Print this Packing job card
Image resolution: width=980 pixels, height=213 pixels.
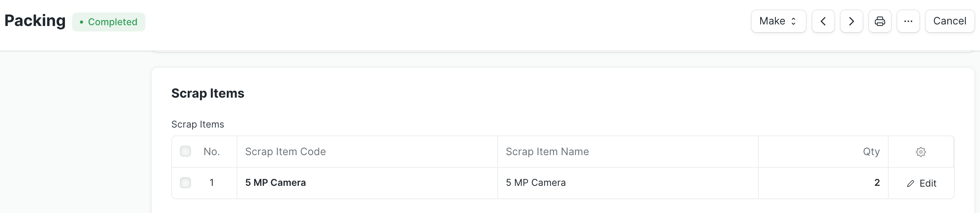pos(880,21)
